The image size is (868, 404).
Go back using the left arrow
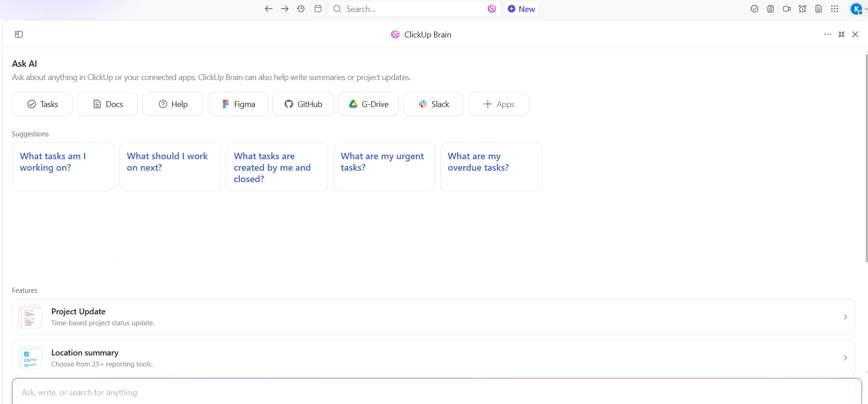coord(269,9)
